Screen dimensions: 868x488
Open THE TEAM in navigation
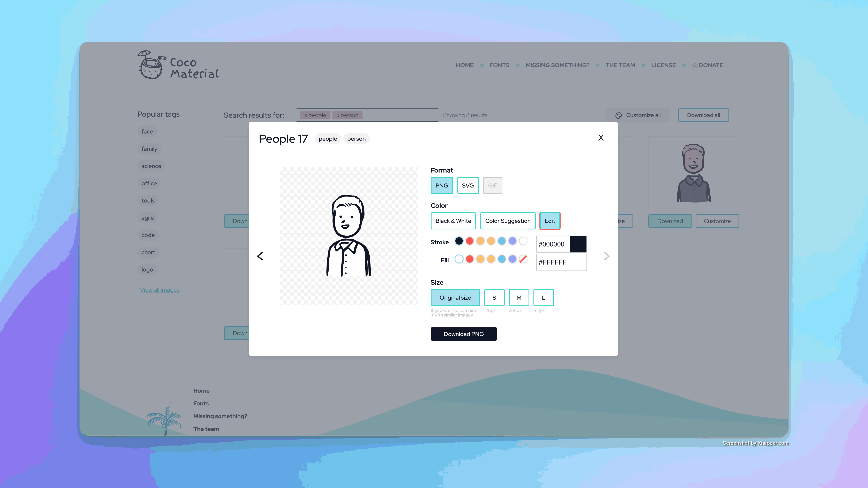tap(620, 65)
